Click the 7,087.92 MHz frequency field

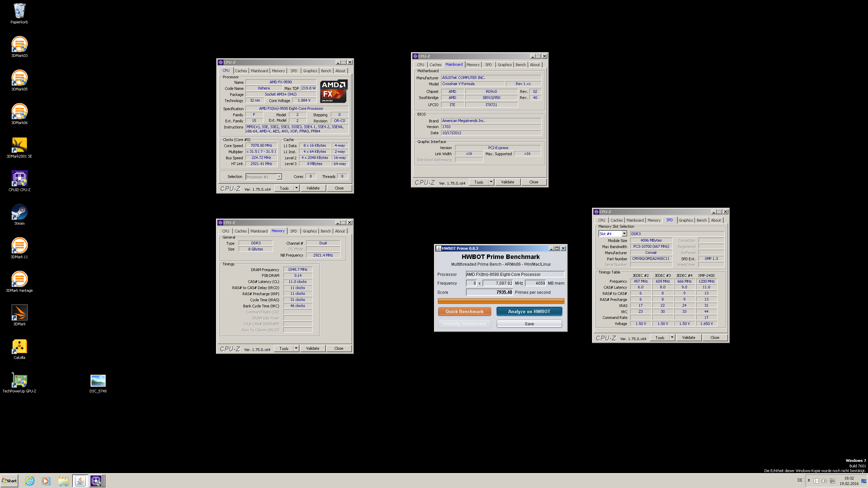pos(498,283)
